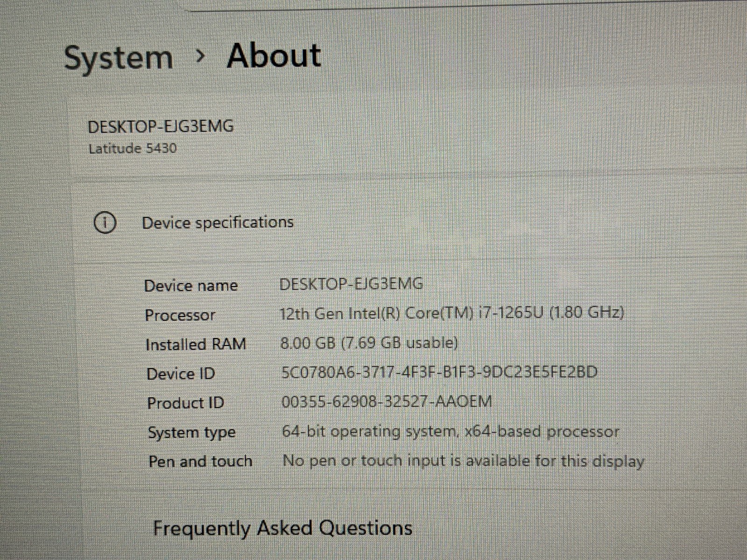Click the Device ID label

click(x=181, y=374)
